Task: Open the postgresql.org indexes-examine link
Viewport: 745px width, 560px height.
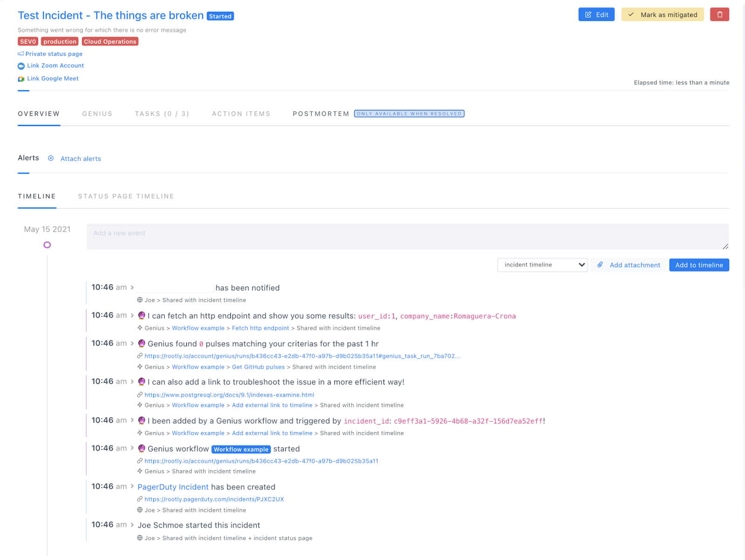Action: point(229,395)
